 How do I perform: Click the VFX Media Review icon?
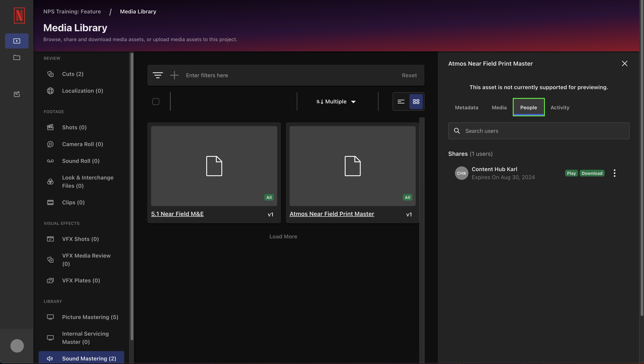click(50, 260)
